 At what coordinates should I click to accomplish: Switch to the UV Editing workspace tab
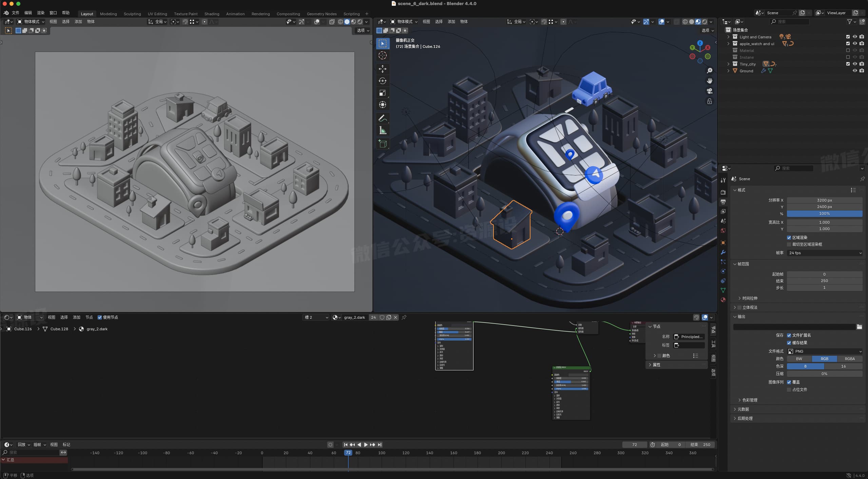(157, 14)
